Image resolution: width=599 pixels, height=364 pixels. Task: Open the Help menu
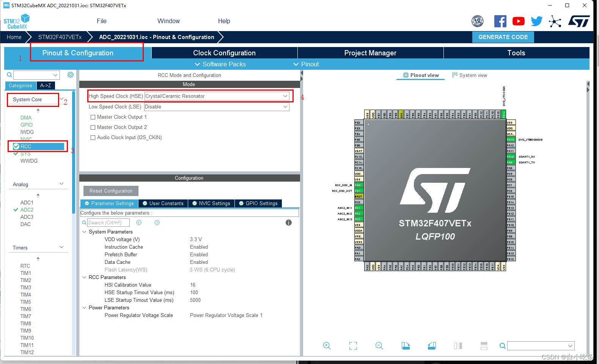click(224, 21)
